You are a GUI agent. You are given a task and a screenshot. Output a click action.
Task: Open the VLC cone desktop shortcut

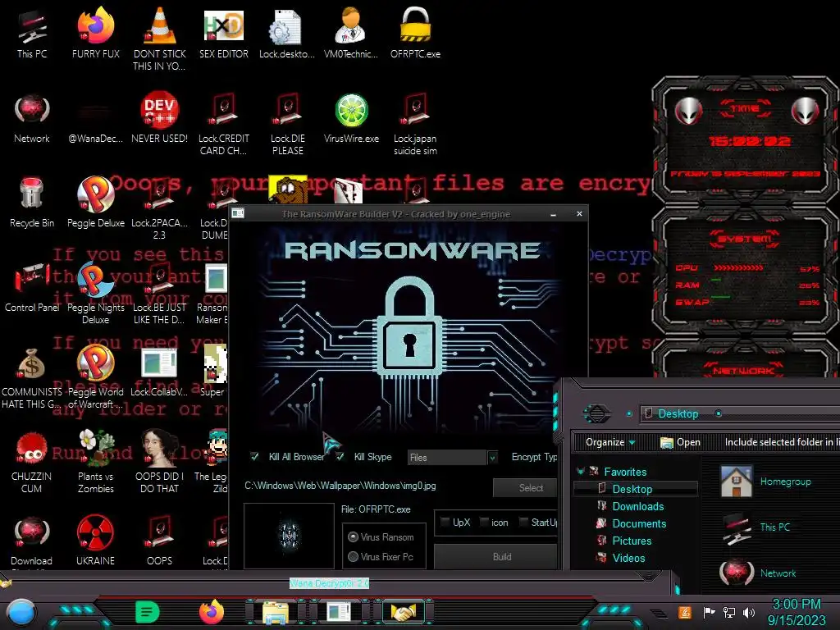[159, 39]
